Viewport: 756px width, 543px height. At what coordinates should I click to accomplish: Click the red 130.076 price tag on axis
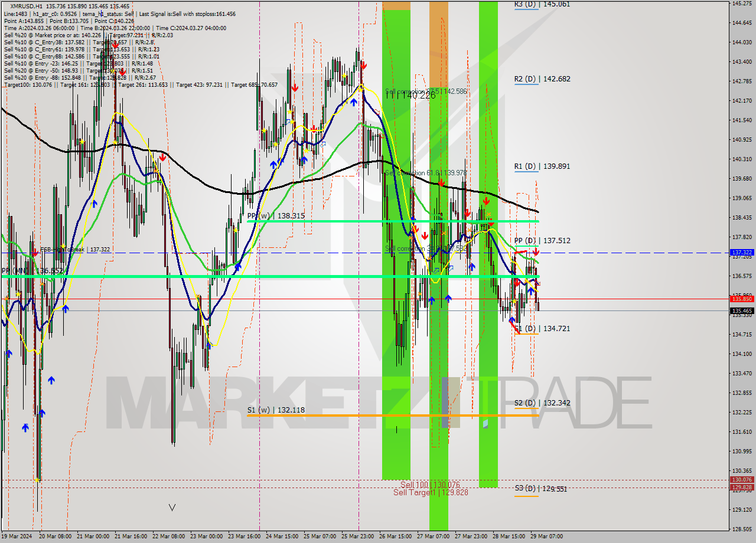[x=742, y=480]
